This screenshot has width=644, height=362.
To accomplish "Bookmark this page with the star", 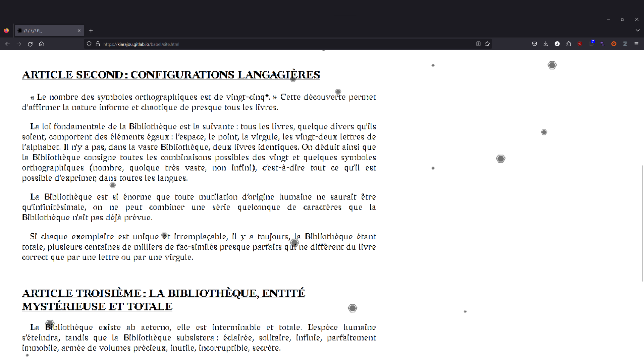I will [487, 44].
